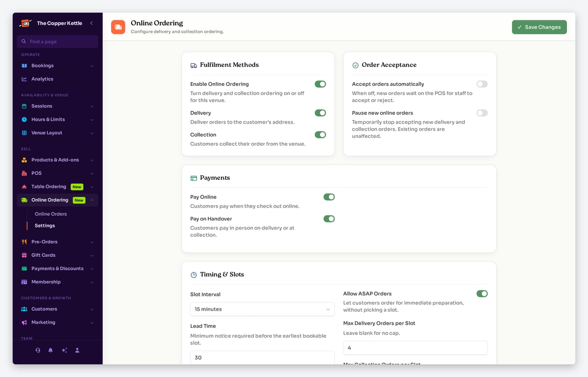Viewport: 588px width, 377px height.
Task: Click Max Delivery Orders per Slot field
Action: click(x=415, y=348)
